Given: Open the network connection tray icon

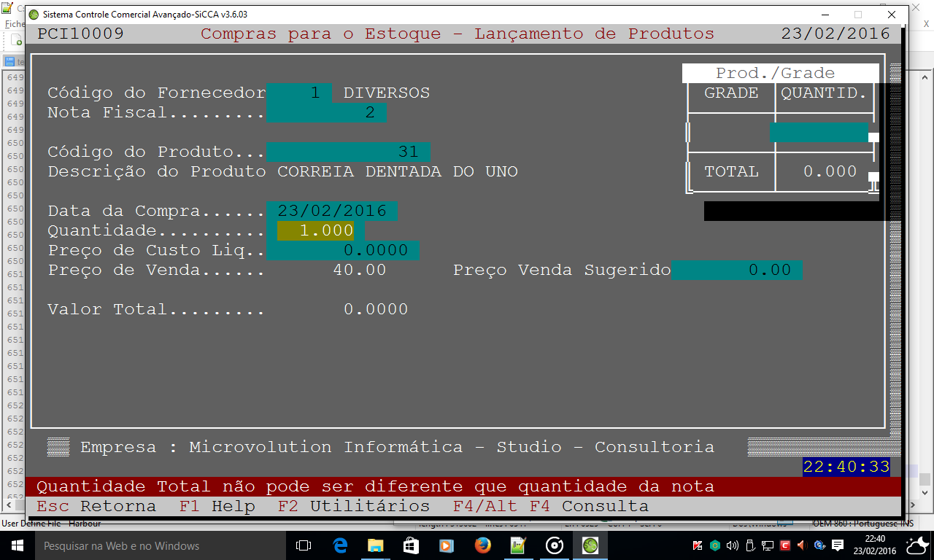Looking at the screenshot, I should (x=768, y=545).
